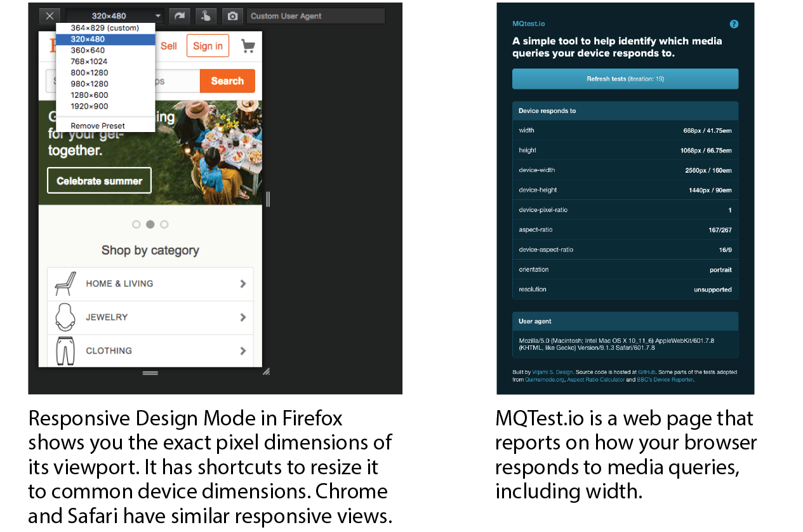The image size is (803, 532).
Task: Open the shopping cart icon
Action: point(248,46)
